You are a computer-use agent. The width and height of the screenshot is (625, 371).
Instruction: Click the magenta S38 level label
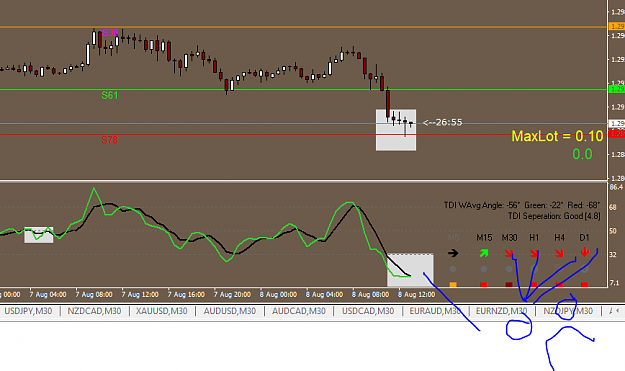[x=110, y=33]
